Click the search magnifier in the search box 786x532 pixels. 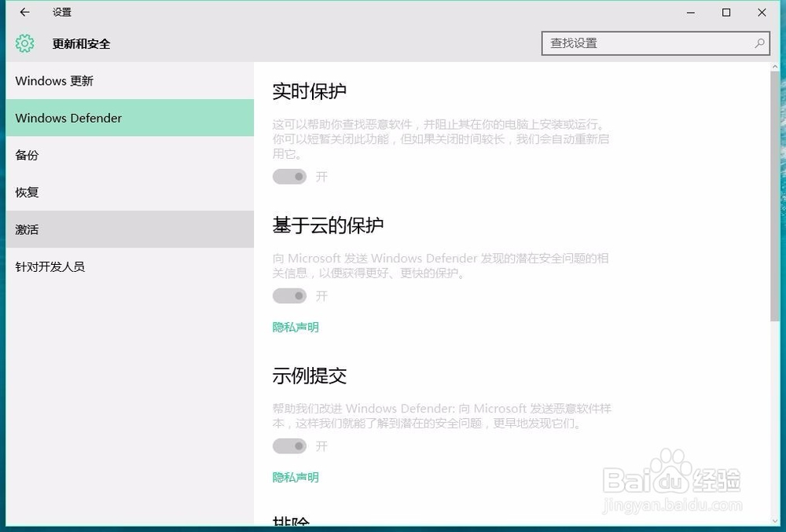point(759,43)
